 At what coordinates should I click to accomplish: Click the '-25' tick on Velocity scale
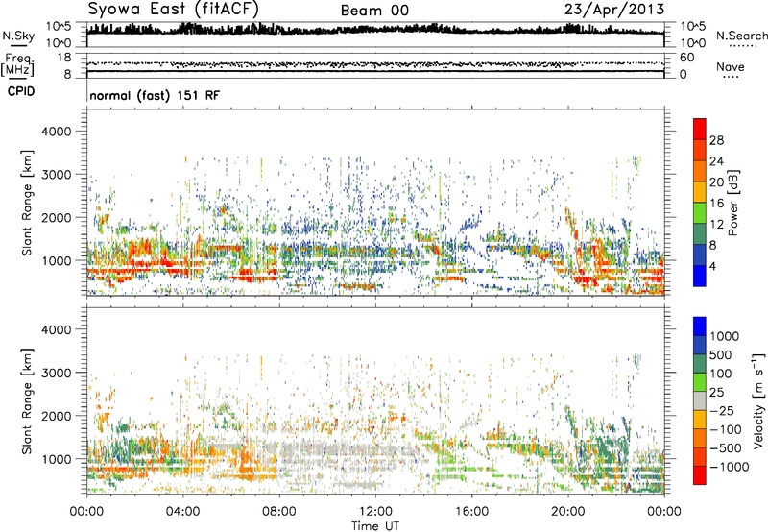click(722, 410)
